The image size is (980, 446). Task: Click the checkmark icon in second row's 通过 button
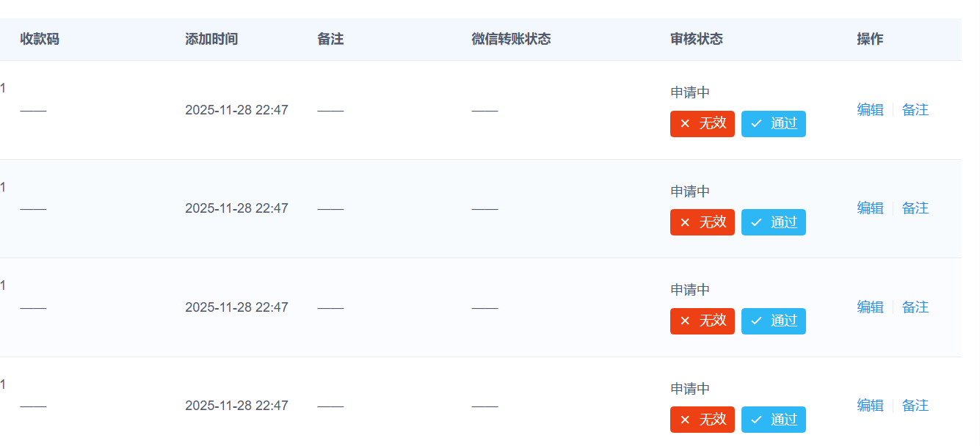click(x=756, y=222)
